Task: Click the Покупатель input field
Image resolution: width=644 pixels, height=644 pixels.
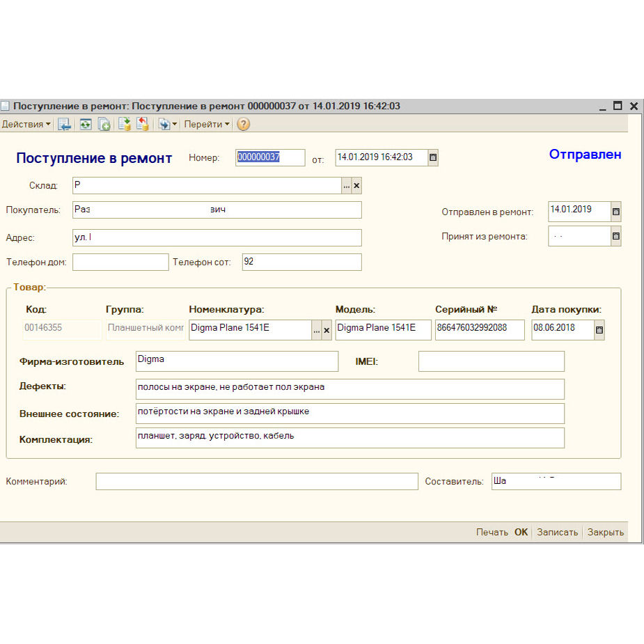Action: [x=217, y=210]
